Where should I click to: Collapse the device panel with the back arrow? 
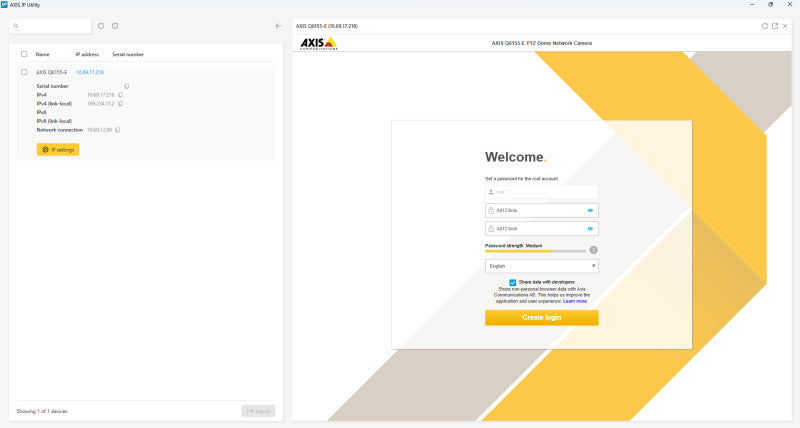point(278,26)
